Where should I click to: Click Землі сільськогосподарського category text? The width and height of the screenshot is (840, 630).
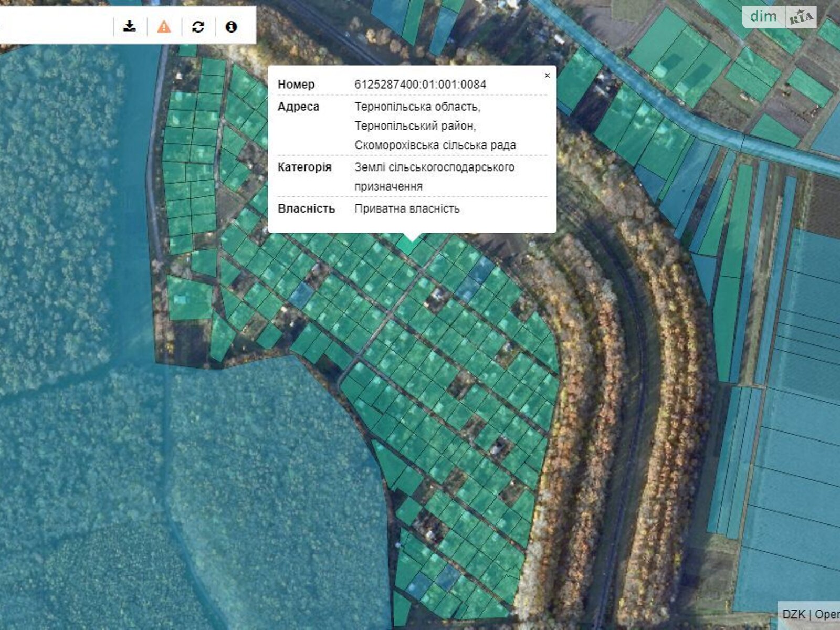coord(434,167)
